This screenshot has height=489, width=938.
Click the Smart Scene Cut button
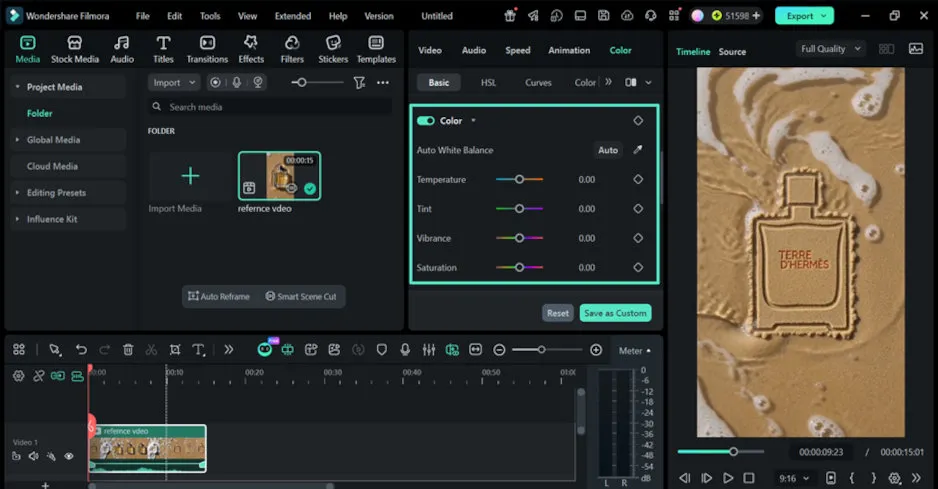[301, 296]
